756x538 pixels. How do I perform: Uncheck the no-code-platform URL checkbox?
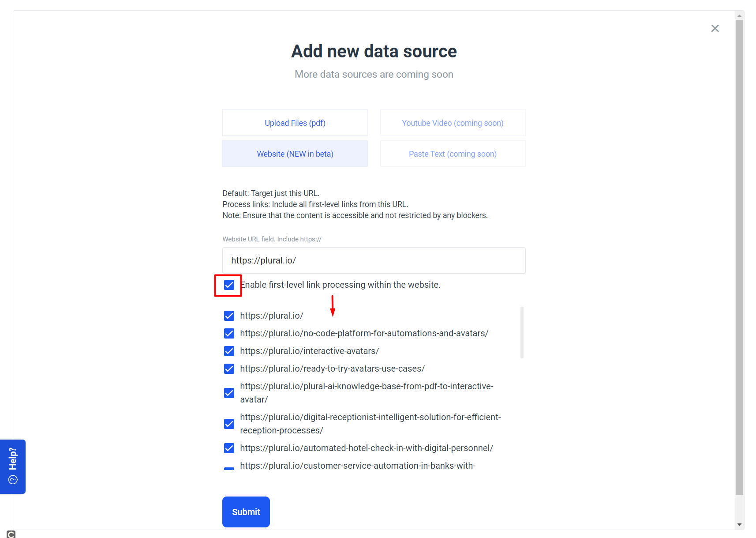[229, 334]
